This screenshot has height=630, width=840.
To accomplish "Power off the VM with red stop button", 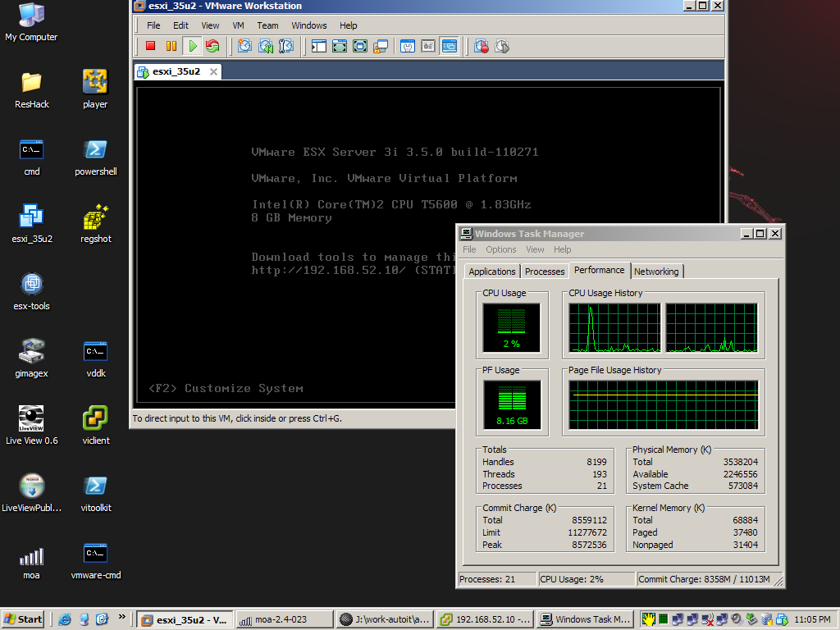I will 150,46.
